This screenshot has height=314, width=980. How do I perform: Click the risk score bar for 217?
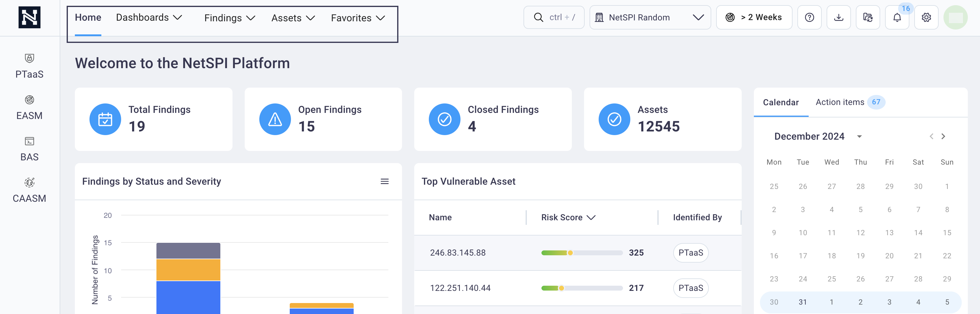pos(582,288)
